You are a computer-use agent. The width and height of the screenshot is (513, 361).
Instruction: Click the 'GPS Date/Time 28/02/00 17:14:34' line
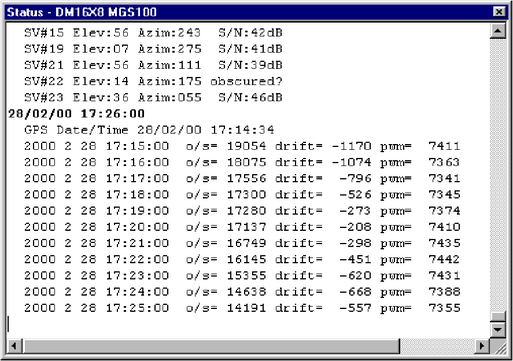tap(149, 130)
